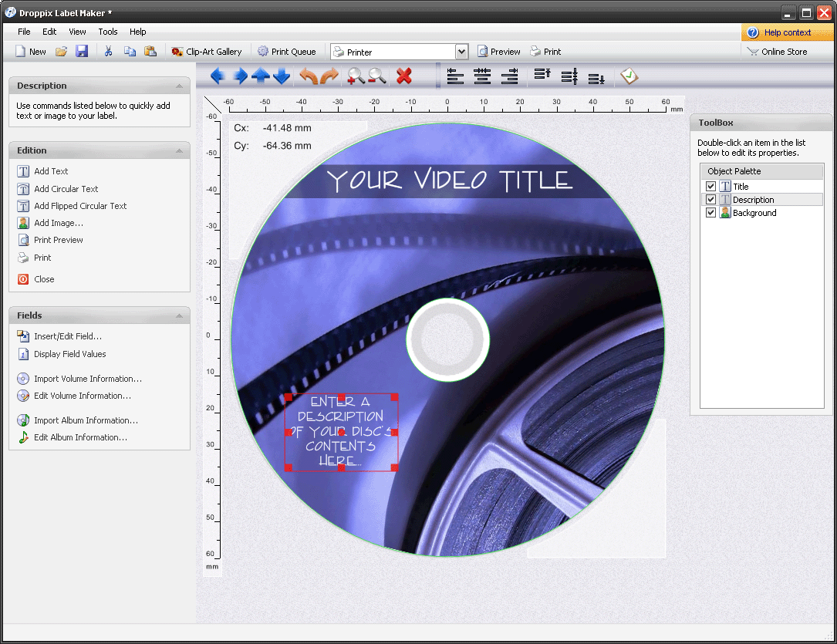The width and height of the screenshot is (837, 644).
Task: Click the description text box on disc
Action: (341, 432)
